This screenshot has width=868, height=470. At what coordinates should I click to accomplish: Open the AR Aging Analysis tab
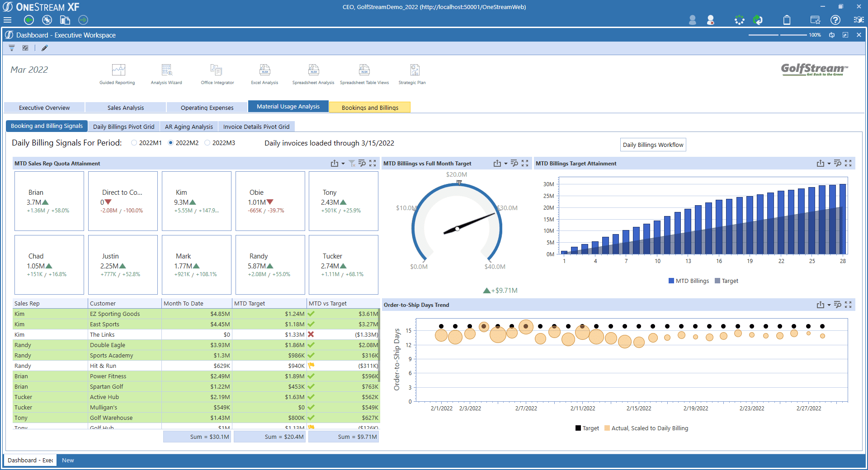[189, 127]
